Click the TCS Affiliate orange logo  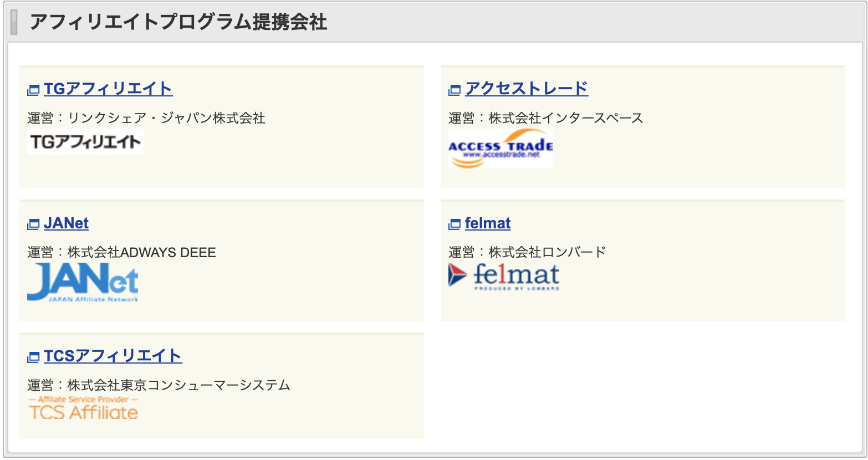[83, 408]
